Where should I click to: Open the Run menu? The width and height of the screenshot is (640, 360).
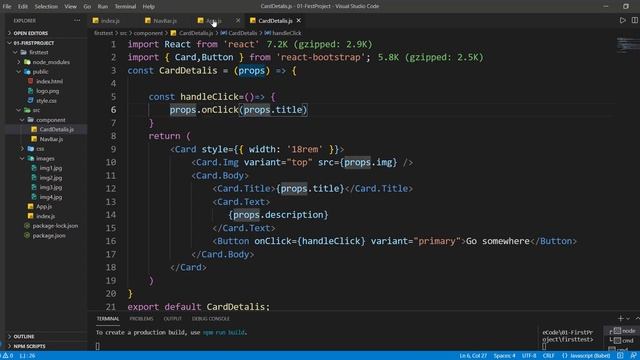(x=103, y=7)
